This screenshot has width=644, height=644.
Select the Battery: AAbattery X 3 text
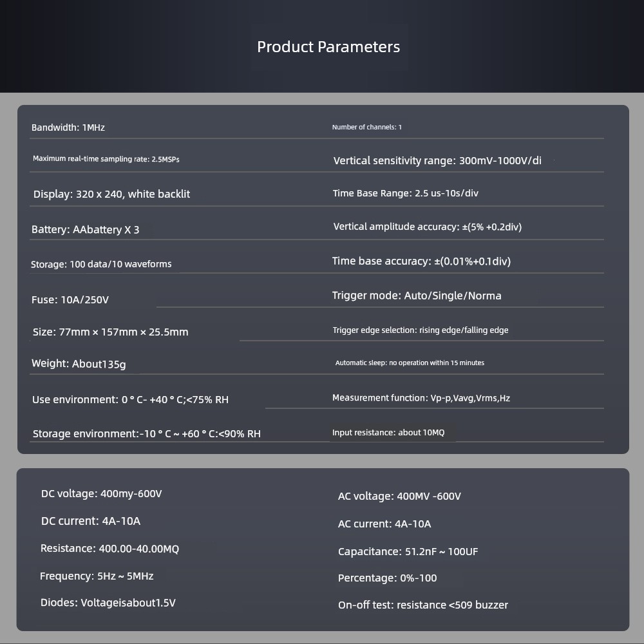(x=86, y=230)
